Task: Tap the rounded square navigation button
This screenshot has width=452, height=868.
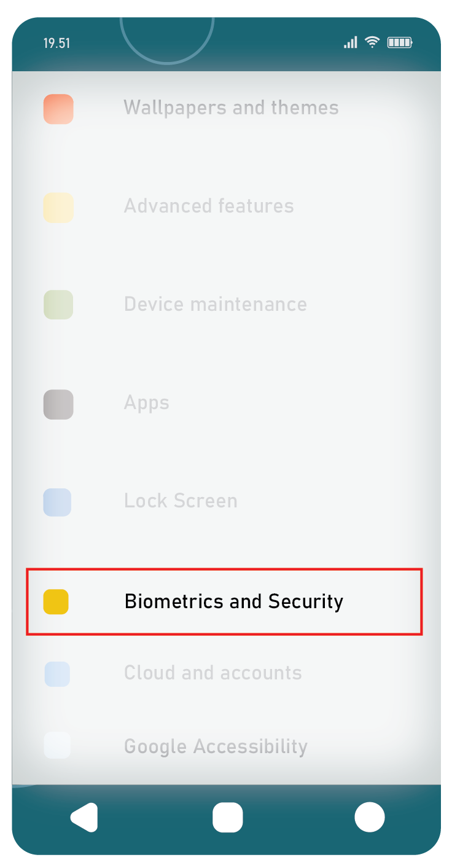Action: pos(227,818)
